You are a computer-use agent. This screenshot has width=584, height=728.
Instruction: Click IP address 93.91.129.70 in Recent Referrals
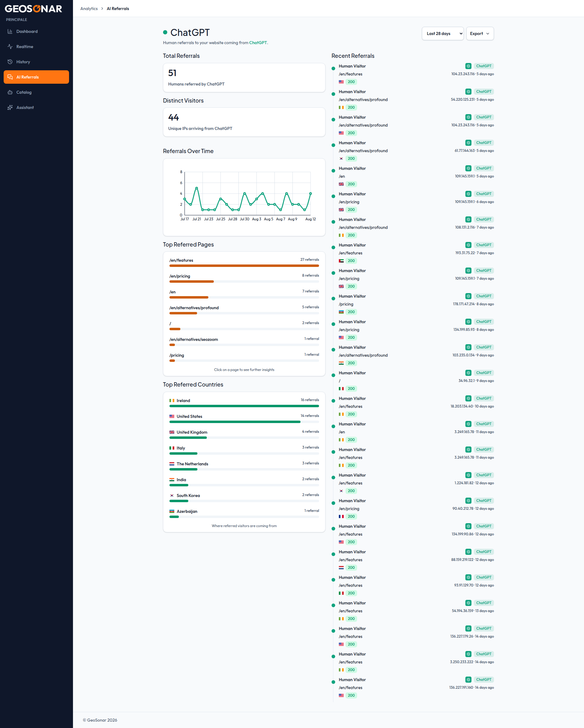(x=464, y=585)
